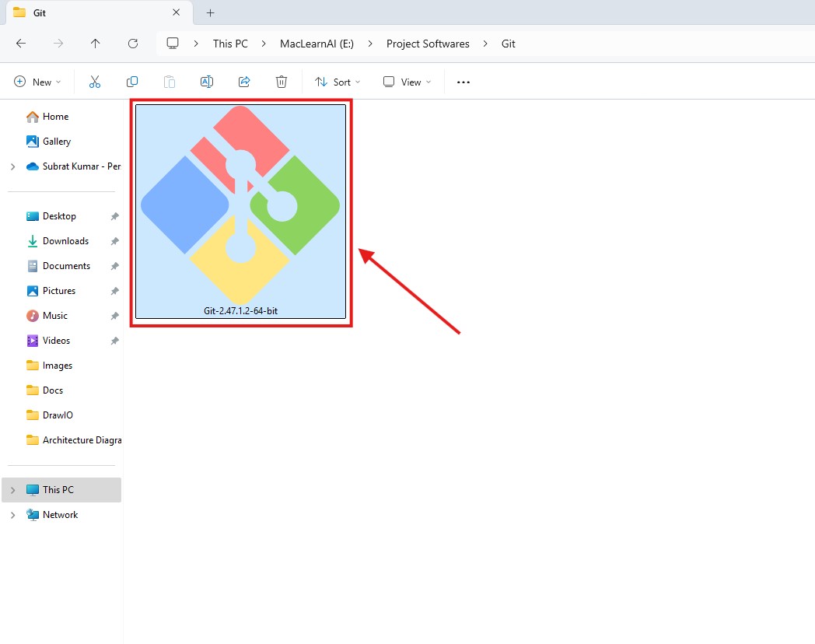Add a new tab with plus button
The image size is (815, 644).
click(x=210, y=12)
